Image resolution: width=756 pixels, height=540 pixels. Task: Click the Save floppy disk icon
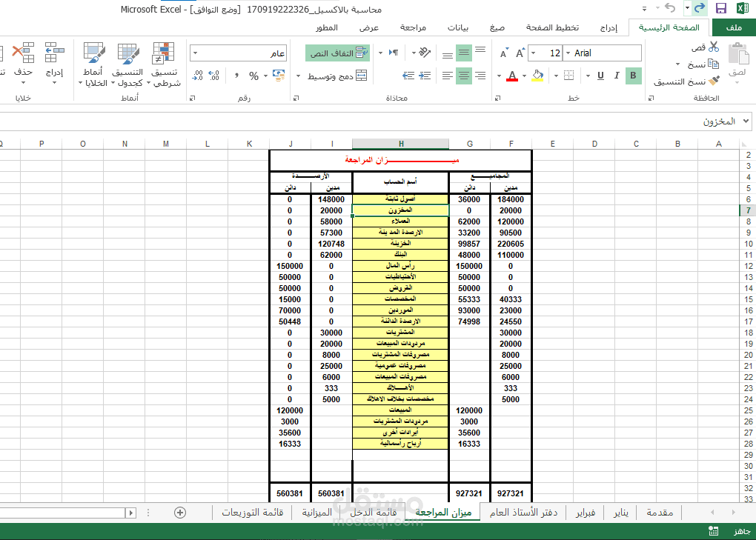721,8
